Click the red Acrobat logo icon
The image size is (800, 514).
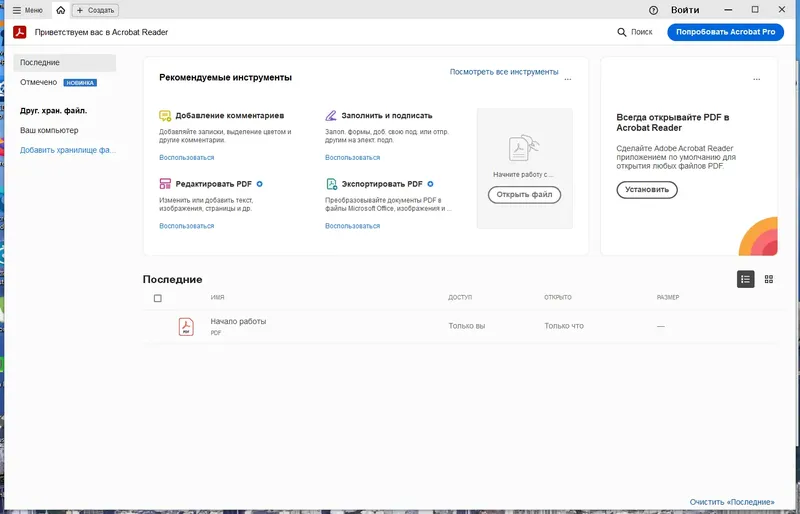[x=19, y=32]
